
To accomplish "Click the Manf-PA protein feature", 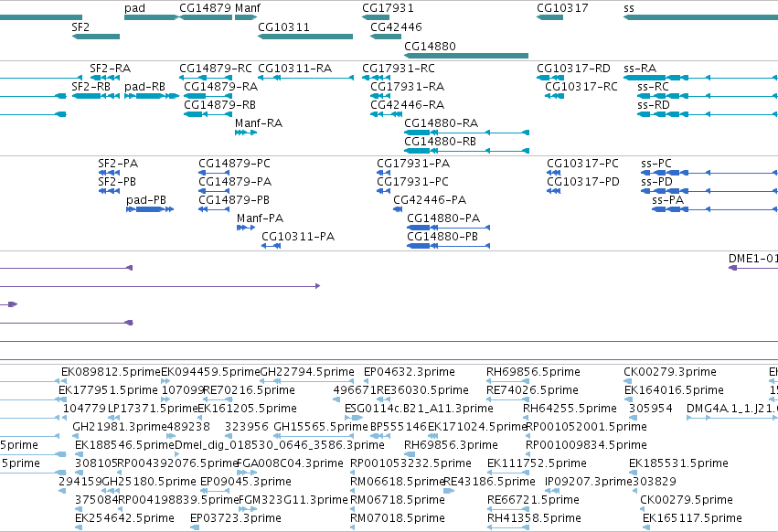I will pos(246,228).
